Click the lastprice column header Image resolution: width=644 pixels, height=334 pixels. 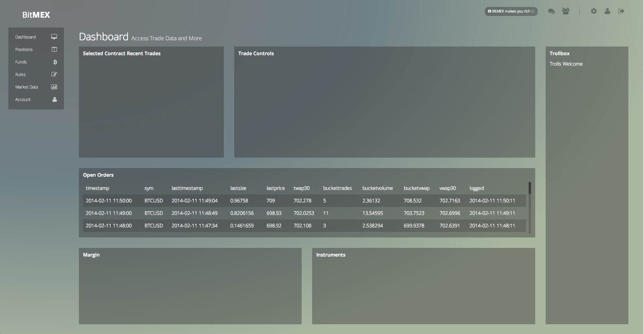[x=275, y=188]
